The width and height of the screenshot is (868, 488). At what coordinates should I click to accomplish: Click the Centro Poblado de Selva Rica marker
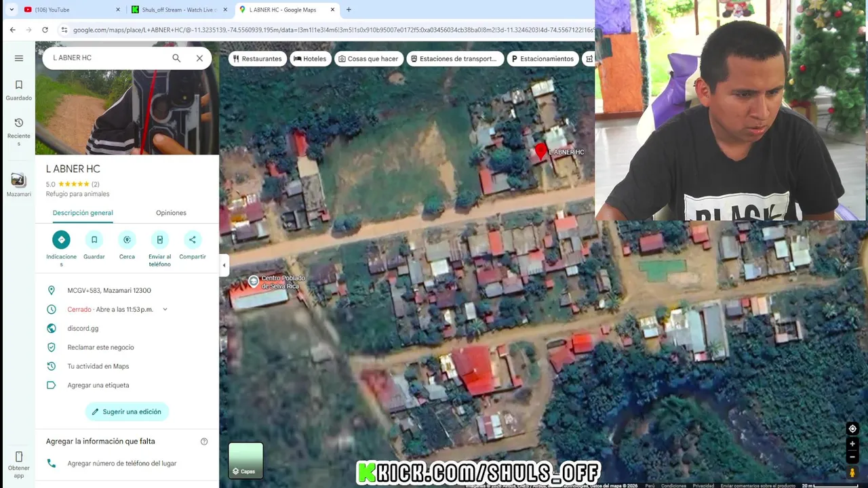click(254, 281)
